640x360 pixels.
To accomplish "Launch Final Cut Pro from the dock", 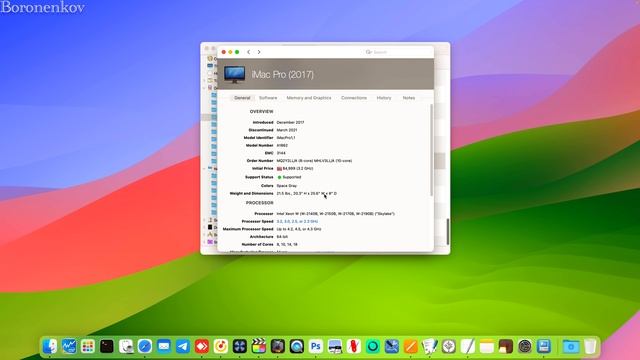I will coord(258,347).
